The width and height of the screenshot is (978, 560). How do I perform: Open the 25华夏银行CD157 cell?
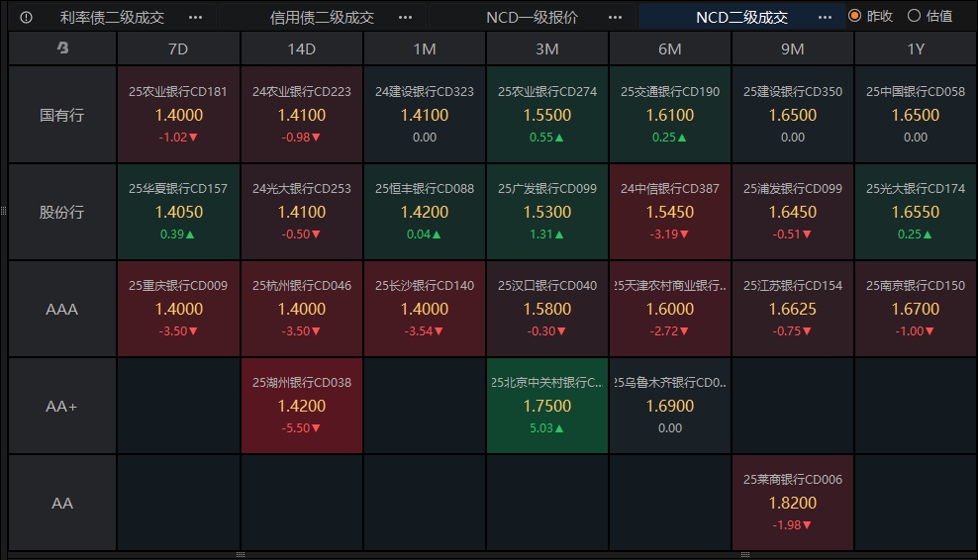pyautogui.click(x=178, y=212)
